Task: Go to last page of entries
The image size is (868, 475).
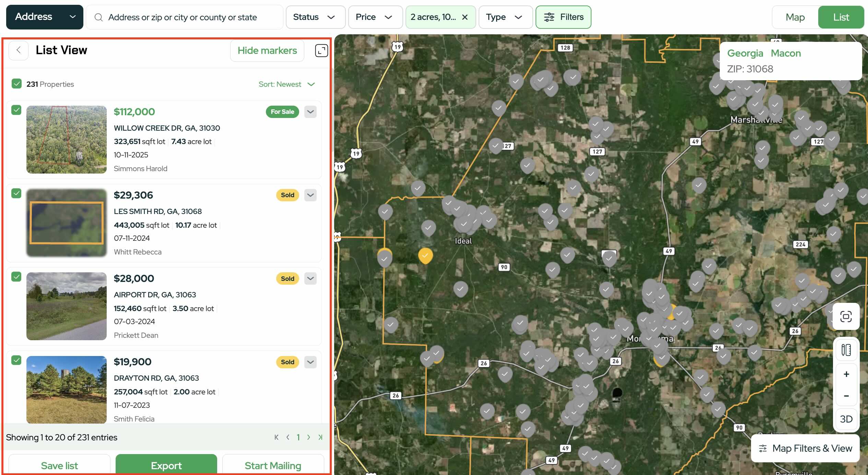Action: click(x=320, y=437)
